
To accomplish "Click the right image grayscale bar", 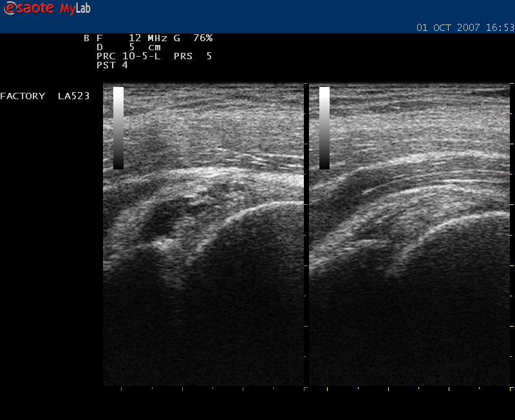I will pyautogui.click(x=324, y=128).
